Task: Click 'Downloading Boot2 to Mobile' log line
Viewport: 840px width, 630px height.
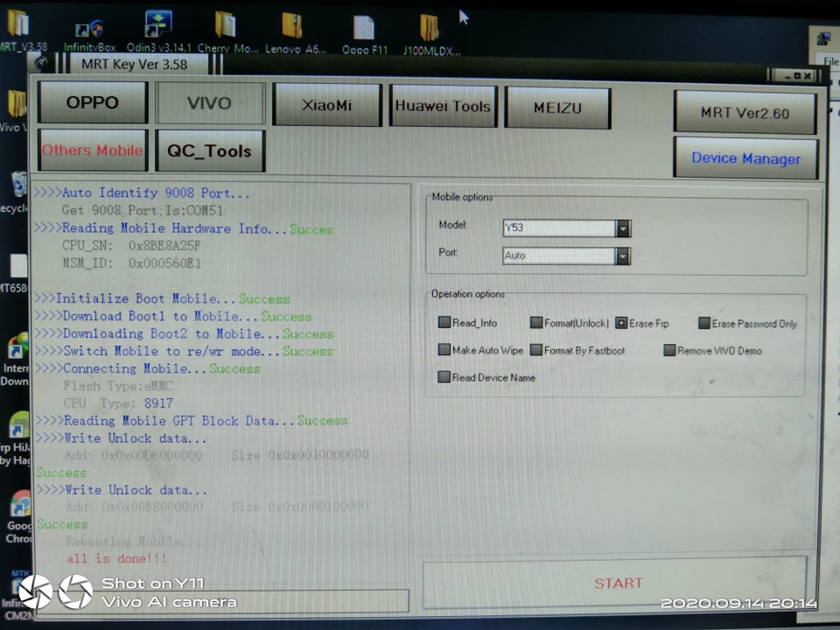Action: [x=185, y=333]
